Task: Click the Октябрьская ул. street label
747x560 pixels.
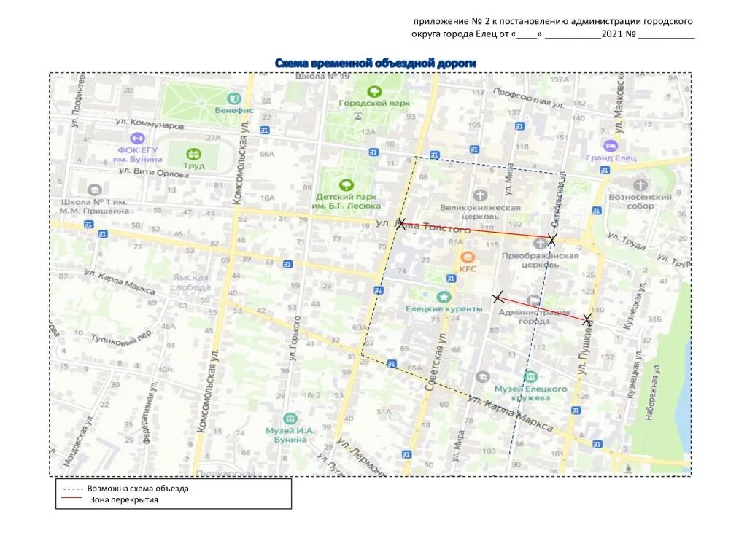Action: [558, 199]
